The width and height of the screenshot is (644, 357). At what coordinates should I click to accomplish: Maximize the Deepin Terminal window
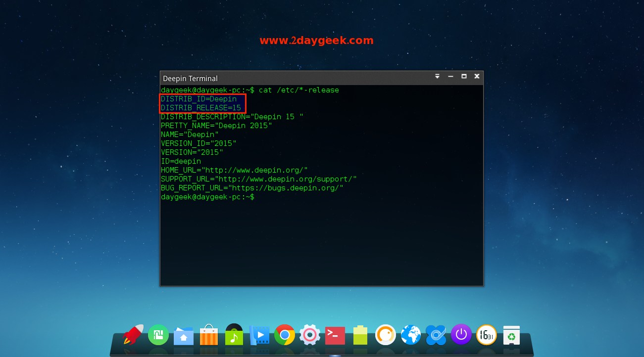pyautogui.click(x=464, y=77)
